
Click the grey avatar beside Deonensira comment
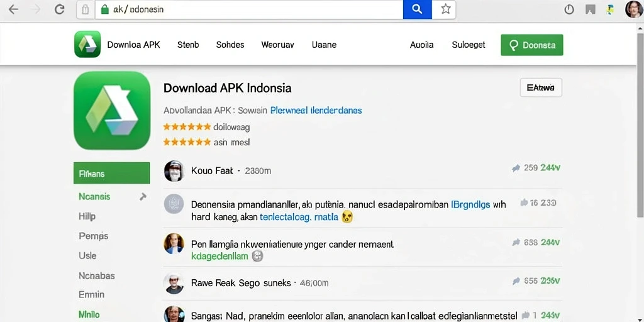174,204
